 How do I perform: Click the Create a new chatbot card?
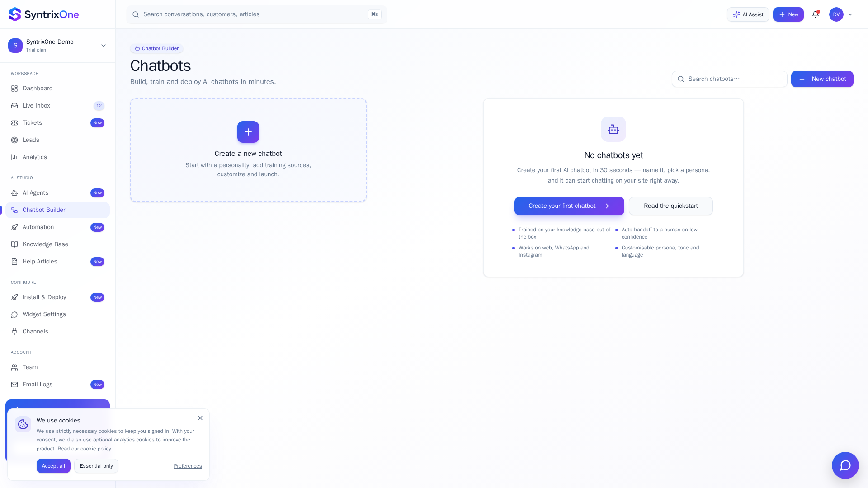(248, 150)
